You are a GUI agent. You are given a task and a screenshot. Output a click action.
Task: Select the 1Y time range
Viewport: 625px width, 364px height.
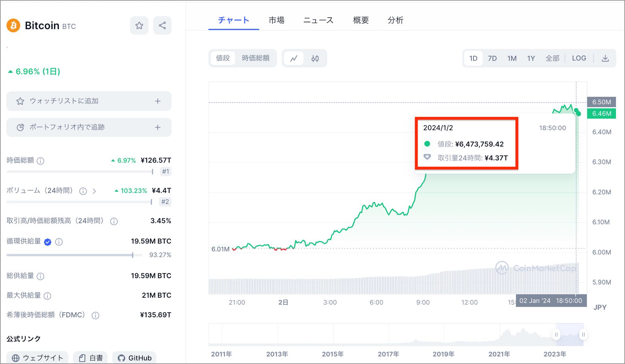coord(531,58)
